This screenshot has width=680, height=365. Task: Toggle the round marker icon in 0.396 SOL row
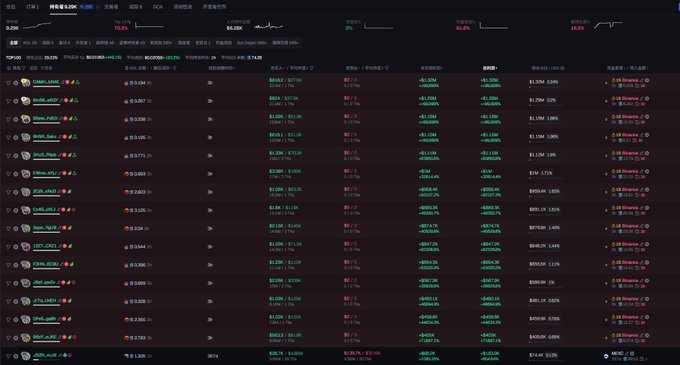[16, 264]
